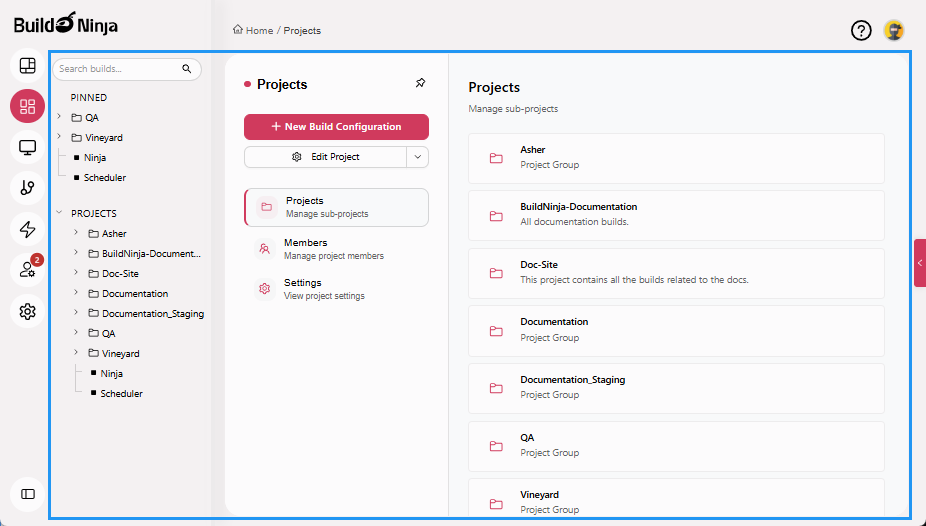Open the QA project group card

coord(676,446)
